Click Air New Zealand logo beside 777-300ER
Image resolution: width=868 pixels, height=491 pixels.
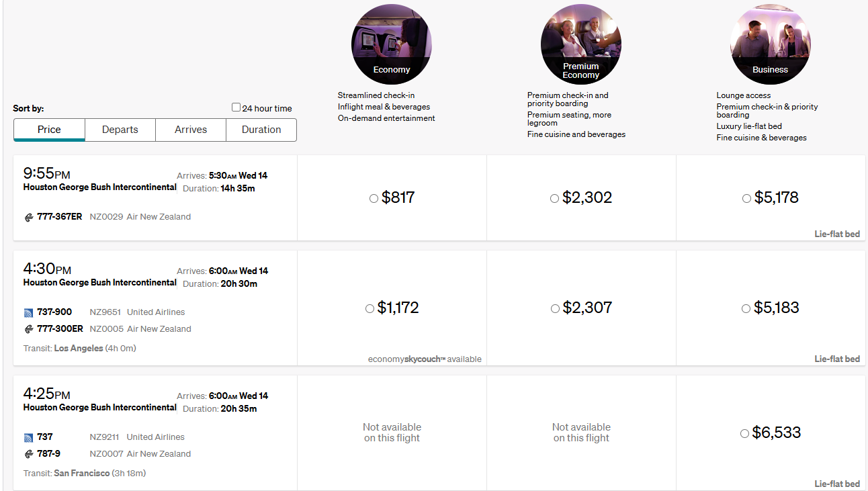coord(28,329)
